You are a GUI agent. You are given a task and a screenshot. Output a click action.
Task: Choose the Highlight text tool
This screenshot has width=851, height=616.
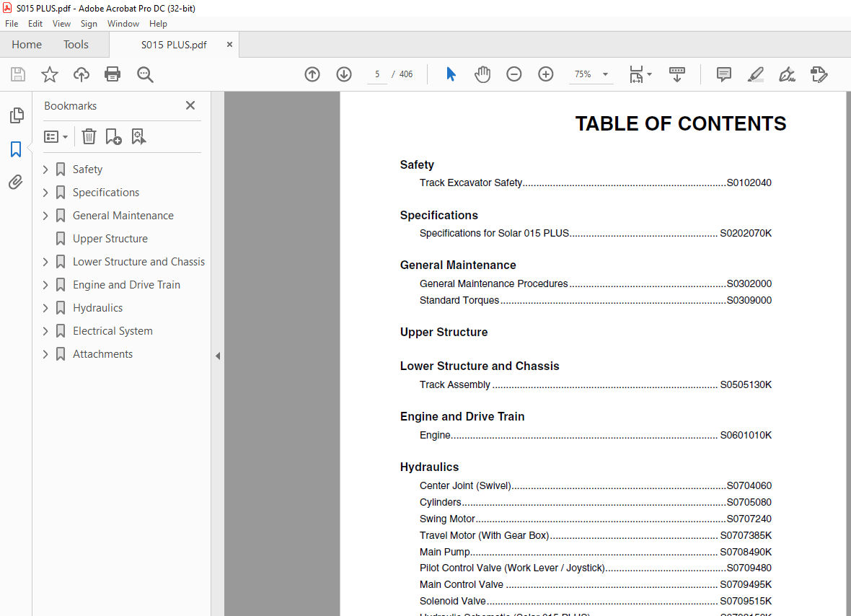coord(755,74)
